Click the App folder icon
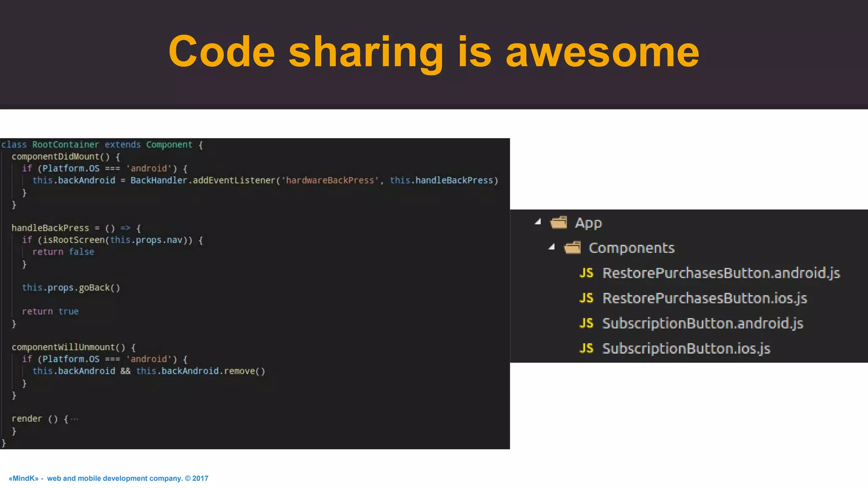868x488 pixels. [x=559, y=222]
